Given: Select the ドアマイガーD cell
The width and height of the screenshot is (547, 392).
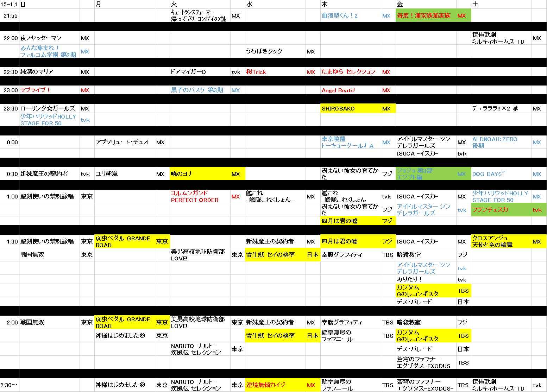Looking at the screenshot, I should click(200, 72).
